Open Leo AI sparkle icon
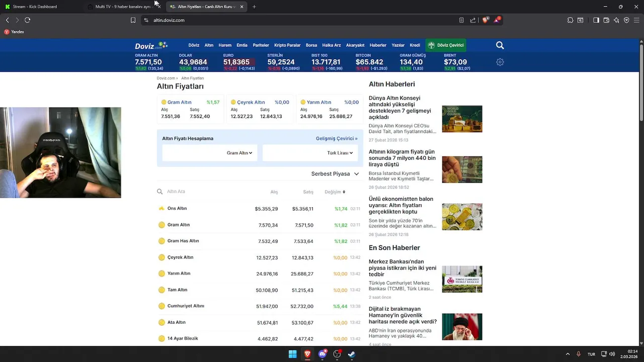The width and height of the screenshot is (644, 362). (x=617, y=20)
